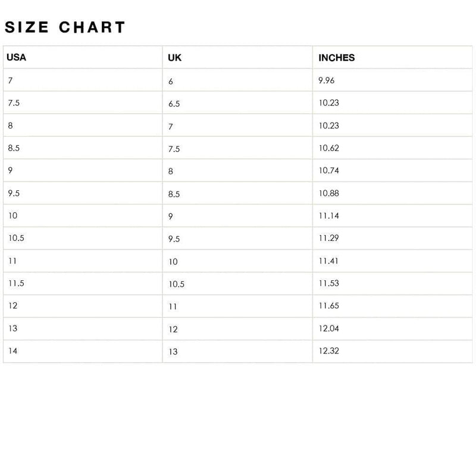Select USA size 9.5 cell
The image size is (476, 476).
[14, 193]
